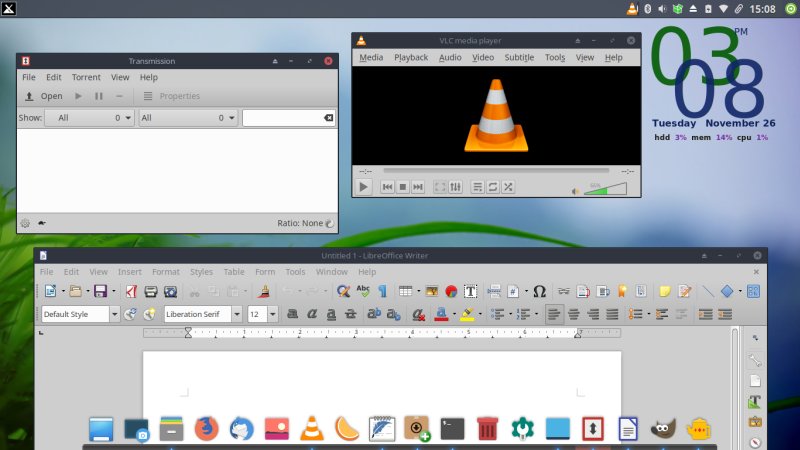Image resolution: width=800 pixels, height=450 pixels.
Task: Launch Firefox from the dock
Action: [205, 430]
